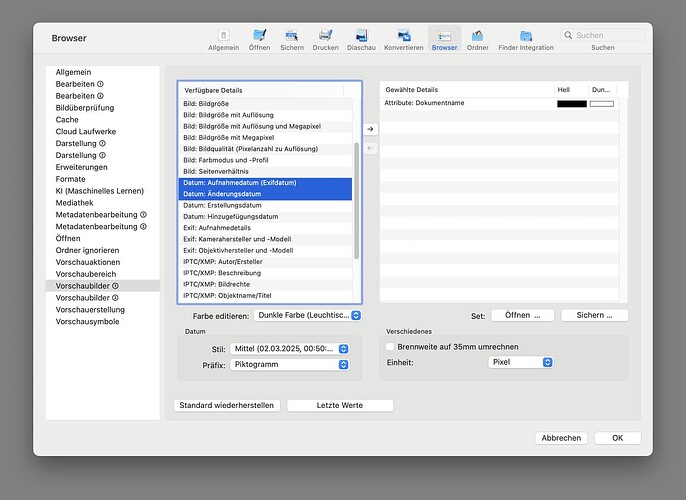Click the Verfügbare Details column header
Screen dimensions: 686x500
click(x=261, y=91)
